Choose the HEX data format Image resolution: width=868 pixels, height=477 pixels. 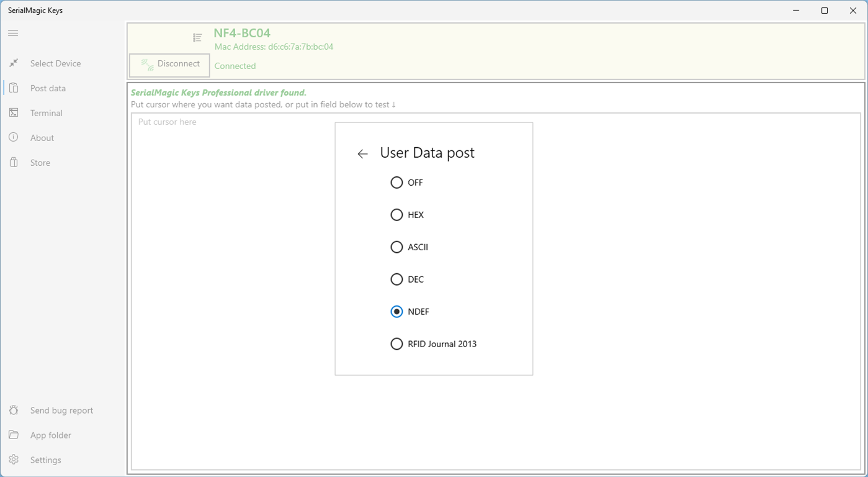click(x=396, y=215)
